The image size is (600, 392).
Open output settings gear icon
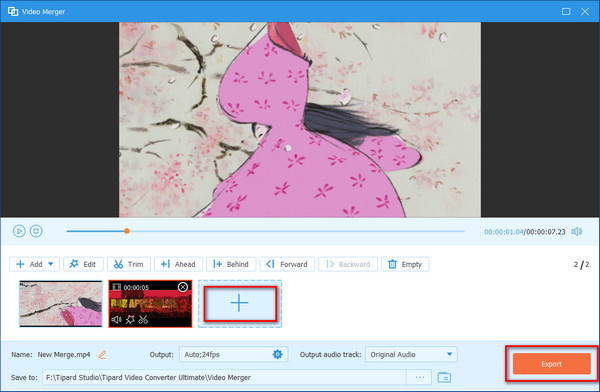coord(277,354)
